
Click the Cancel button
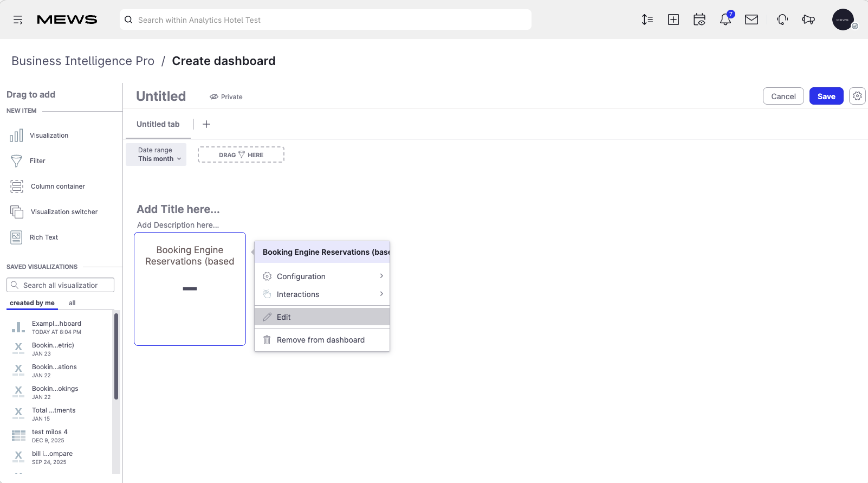point(783,96)
